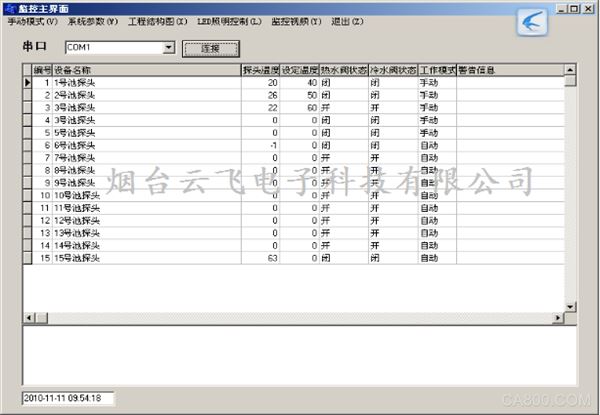Click work mode 自动 for 6号池探头
The width and height of the screenshot is (600, 415).
[x=437, y=145]
